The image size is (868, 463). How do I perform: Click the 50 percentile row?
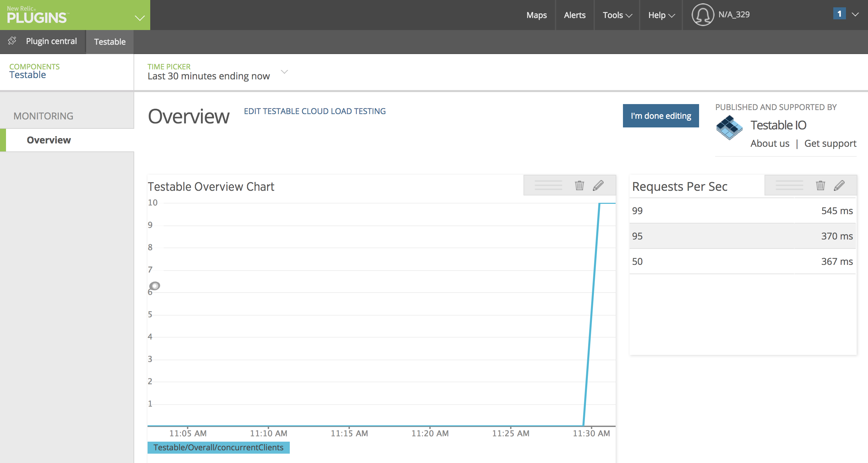[x=743, y=261]
